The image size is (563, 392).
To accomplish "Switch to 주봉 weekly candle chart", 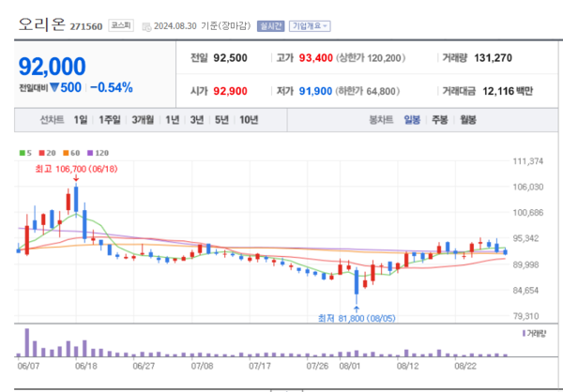I will point(439,120).
